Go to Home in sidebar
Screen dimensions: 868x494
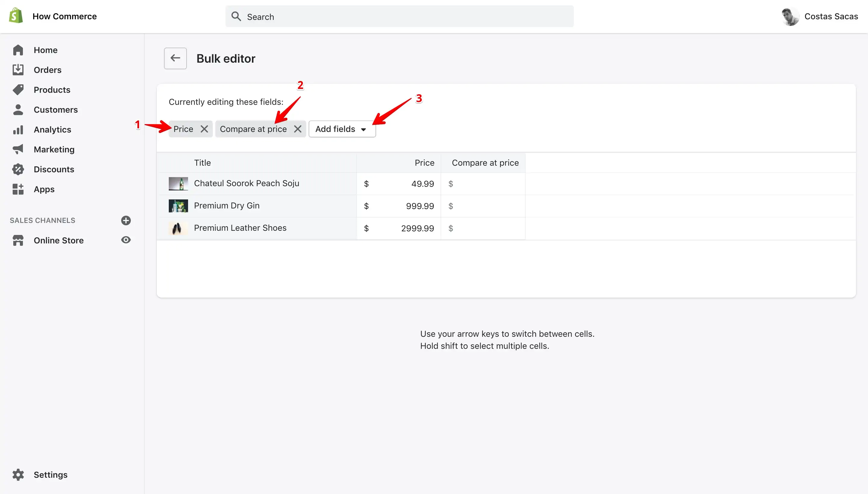[46, 50]
